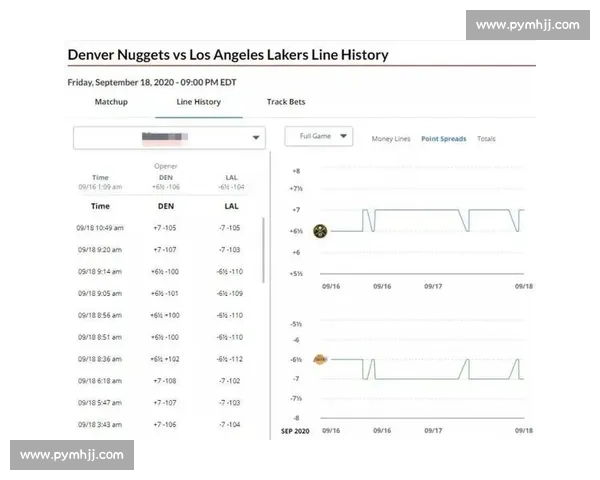
Task: Click the Time column header
Action: (100, 206)
